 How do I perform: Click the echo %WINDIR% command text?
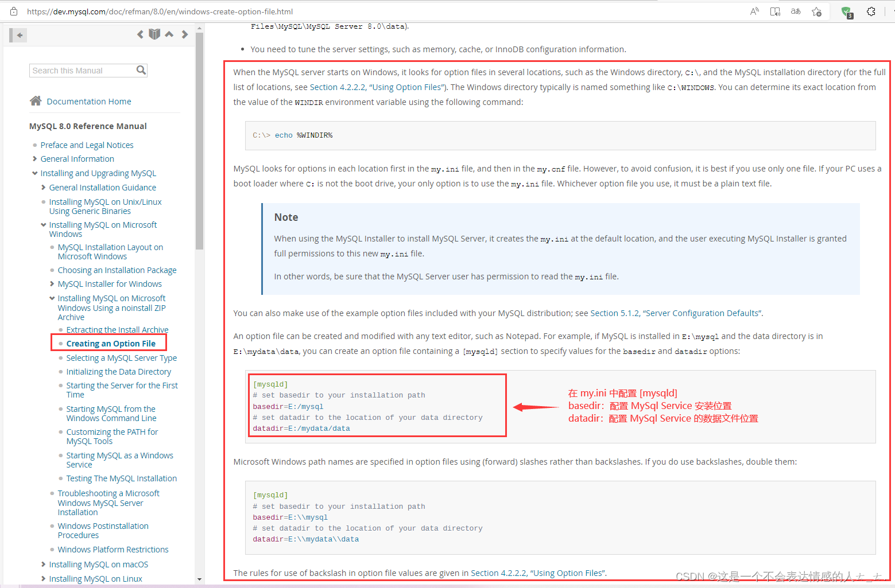(x=304, y=135)
